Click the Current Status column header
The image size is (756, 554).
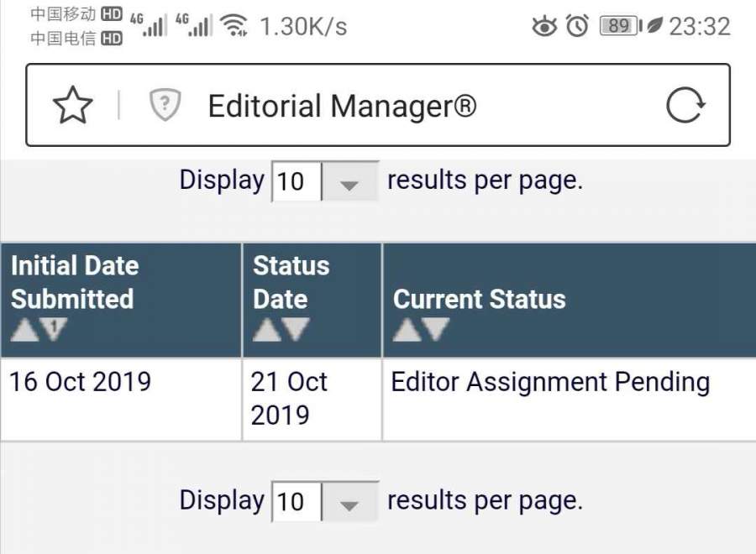(x=480, y=299)
